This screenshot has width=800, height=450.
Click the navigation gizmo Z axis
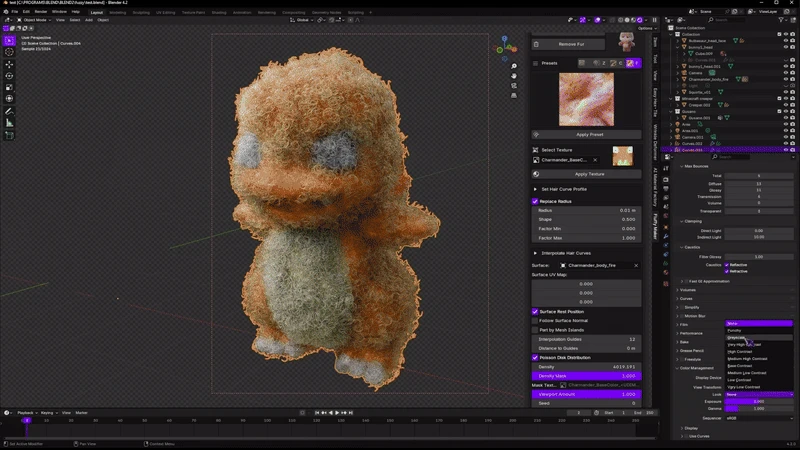(504, 38)
